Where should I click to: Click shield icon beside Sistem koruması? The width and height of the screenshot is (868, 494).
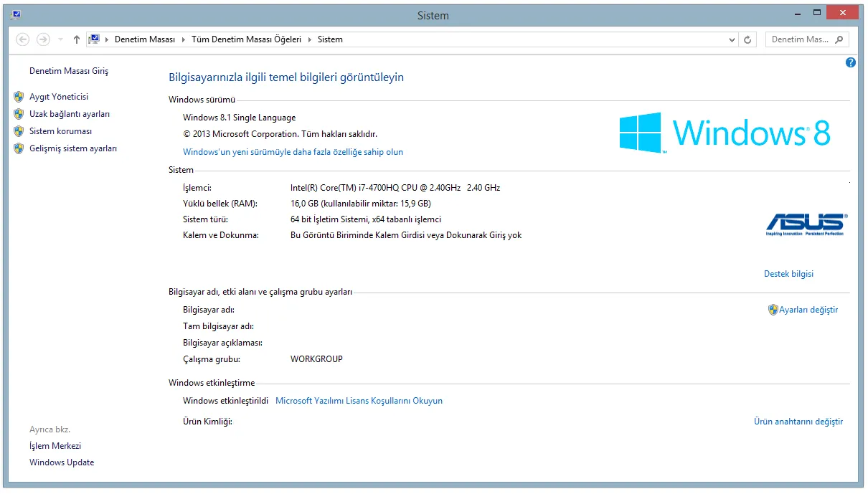19,131
